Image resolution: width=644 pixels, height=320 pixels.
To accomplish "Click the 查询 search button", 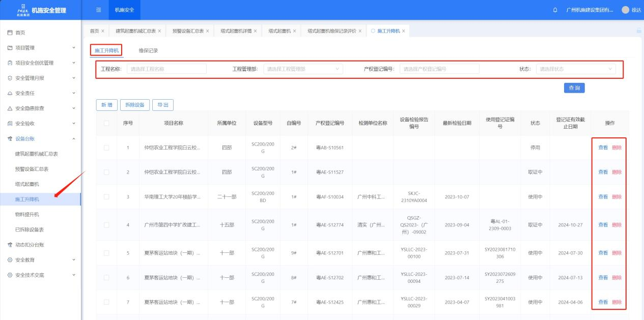I will [574, 88].
